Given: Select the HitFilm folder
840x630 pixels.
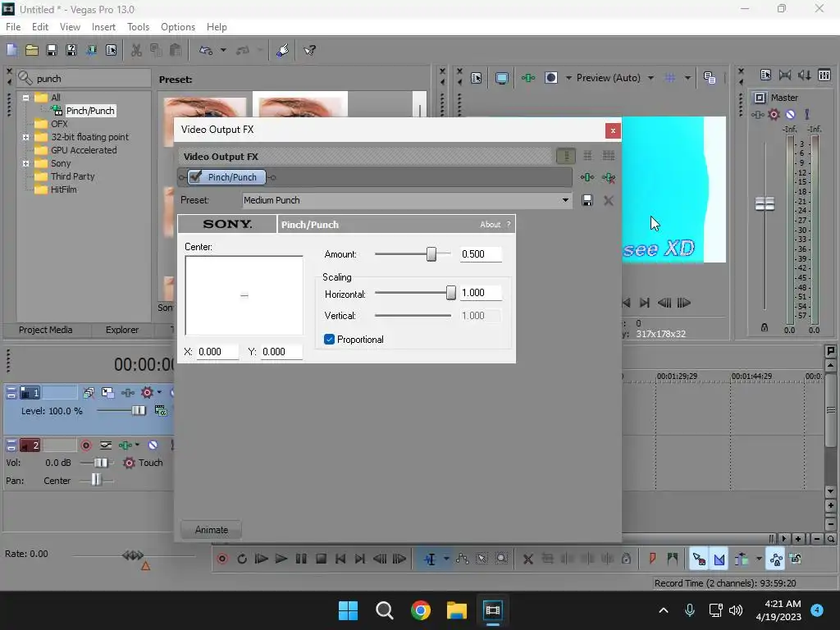Looking at the screenshot, I should point(64,189).
